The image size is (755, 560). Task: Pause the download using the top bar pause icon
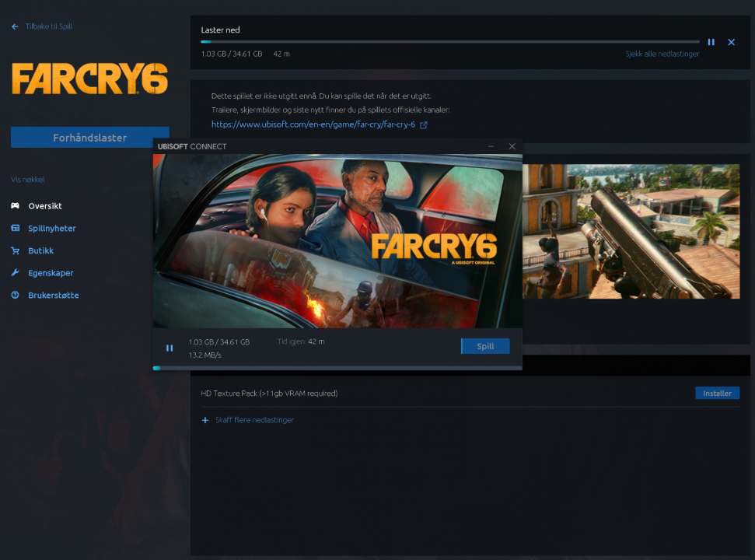coord(711,42)
